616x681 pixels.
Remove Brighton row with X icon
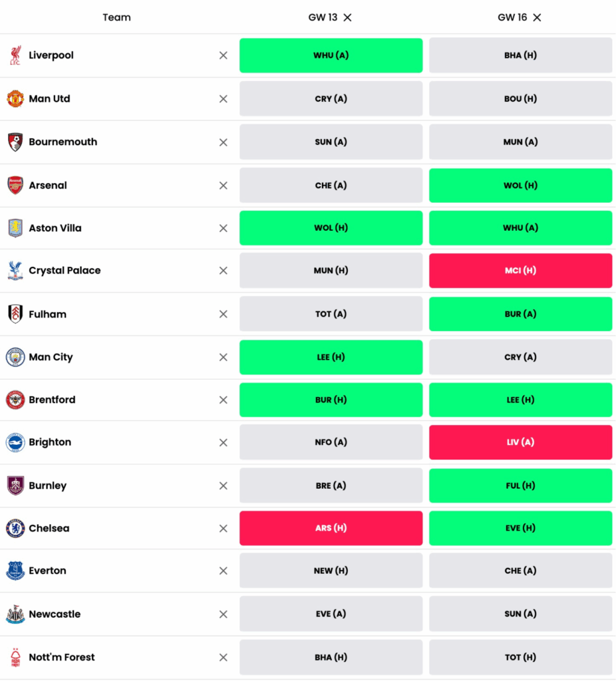pos(224,443)
